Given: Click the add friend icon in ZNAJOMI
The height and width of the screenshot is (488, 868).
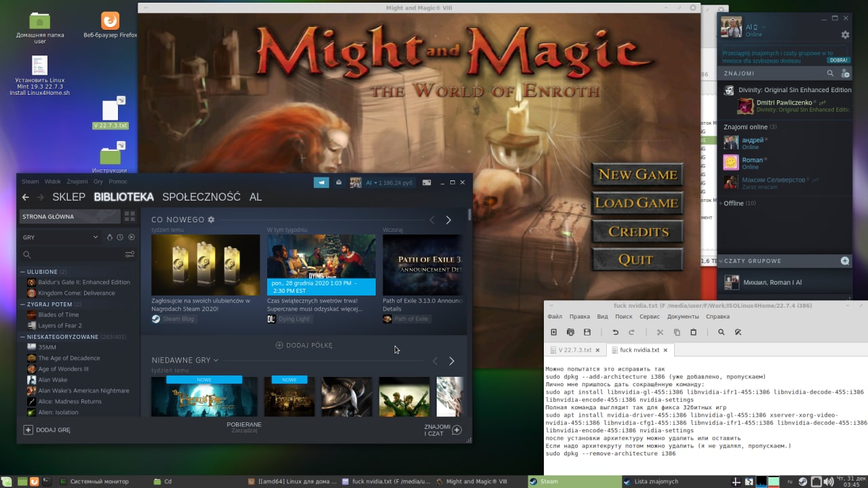Looking at the screenshot, I should [x=845, y=73].
